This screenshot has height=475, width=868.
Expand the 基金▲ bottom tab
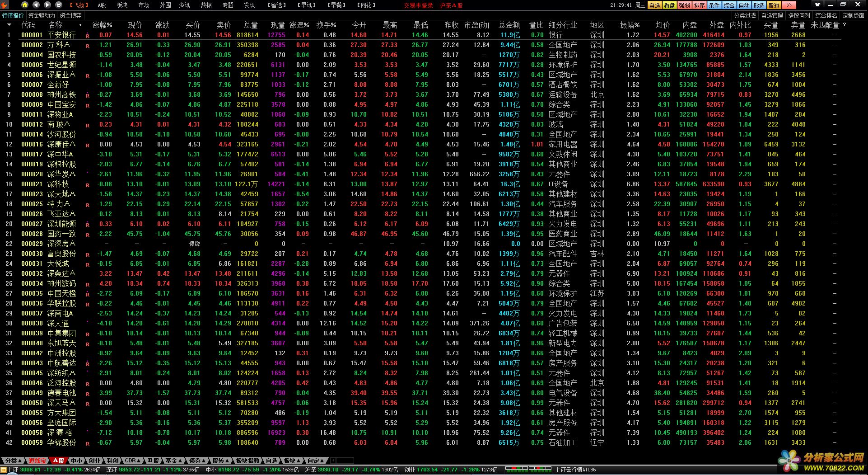tap(173, 461)
